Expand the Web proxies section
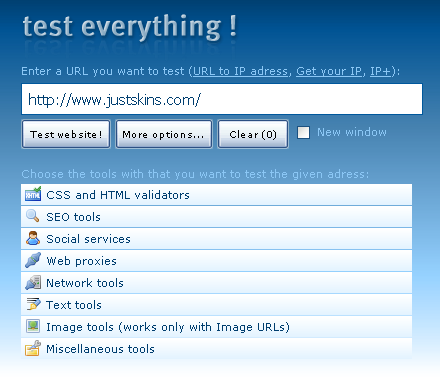The width and height of the screenshot is (440, 378). [216, 261]
